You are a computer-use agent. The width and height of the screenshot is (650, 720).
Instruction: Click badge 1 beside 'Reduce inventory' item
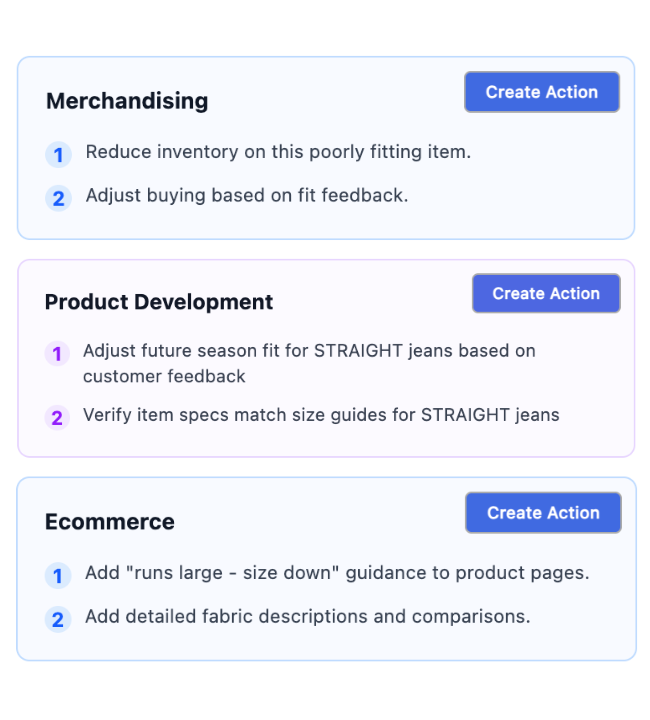pyautogui.click(x=58, y=155)
